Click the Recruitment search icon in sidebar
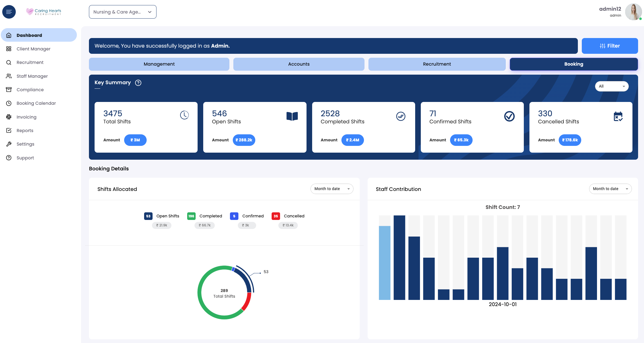This screenshot has height=343, width=644. (x=8, y=62)
